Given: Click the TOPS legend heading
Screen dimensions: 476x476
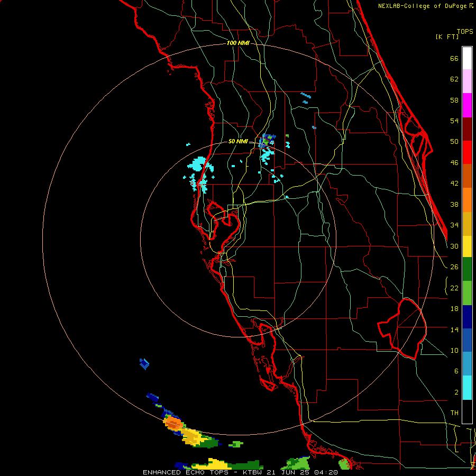Looking at the screenshot, I should click(x=465, y=31).
